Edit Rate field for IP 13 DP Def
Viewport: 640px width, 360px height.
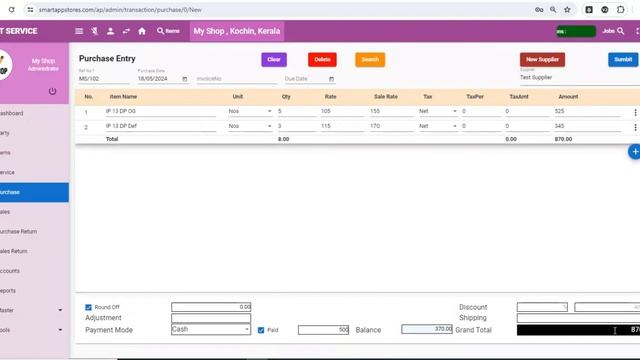pos(342,127)
